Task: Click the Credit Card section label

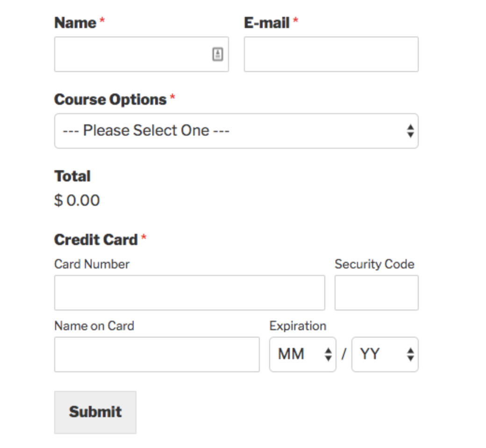Action: (96, 239)
